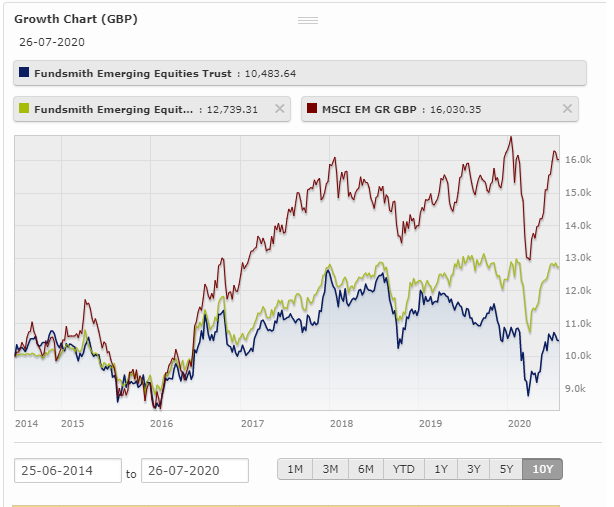Viewport: 614px width, 507px height.
Task: Select the 1M time range
Action: tap(295, 469)
